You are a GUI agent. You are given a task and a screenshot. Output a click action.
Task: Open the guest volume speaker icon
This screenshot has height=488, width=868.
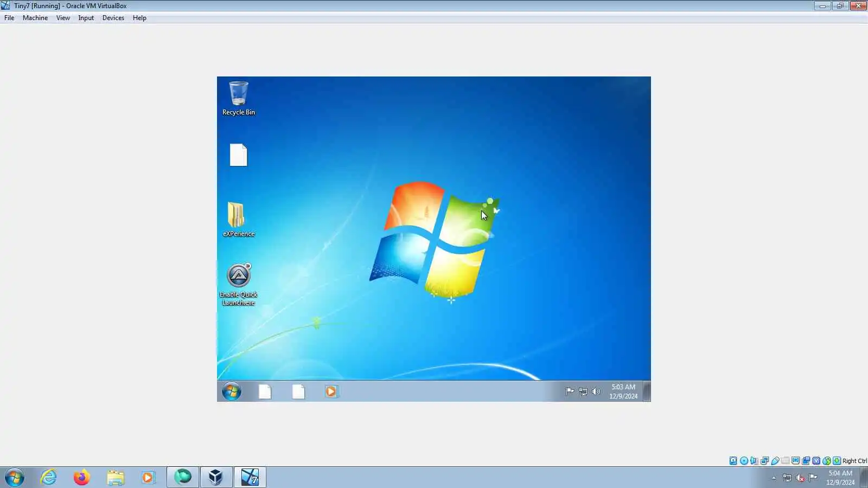(x=596, y=391)
